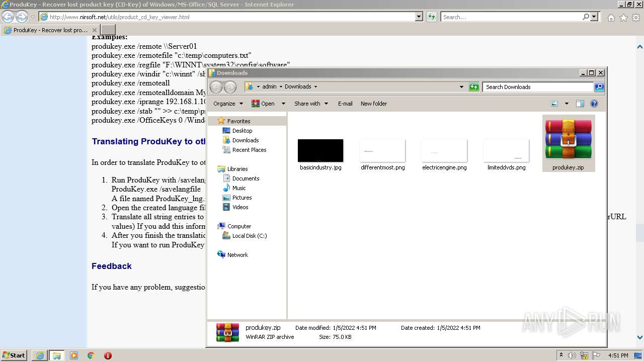Open Documents library
Image resolution: width=644 pixels, height=362 pixels.
(x=246, y=178)
